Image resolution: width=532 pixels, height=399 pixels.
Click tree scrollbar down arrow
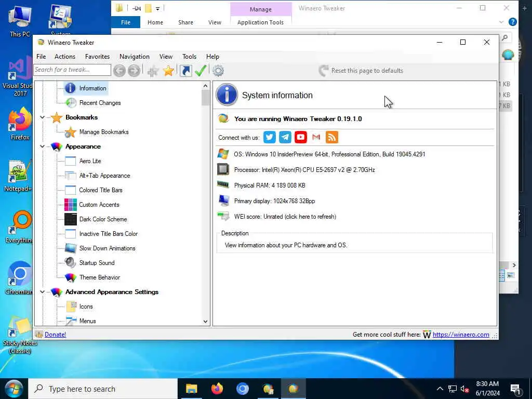coord(205,321)
